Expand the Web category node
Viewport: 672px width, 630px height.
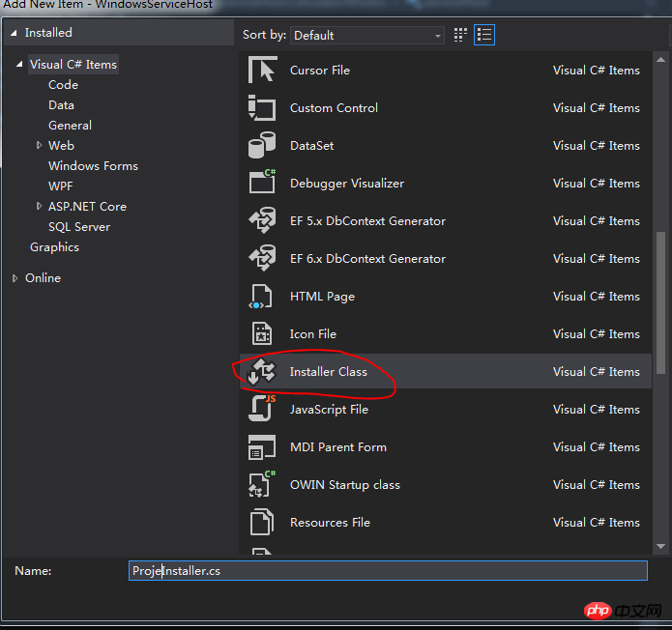click(39, 145)
